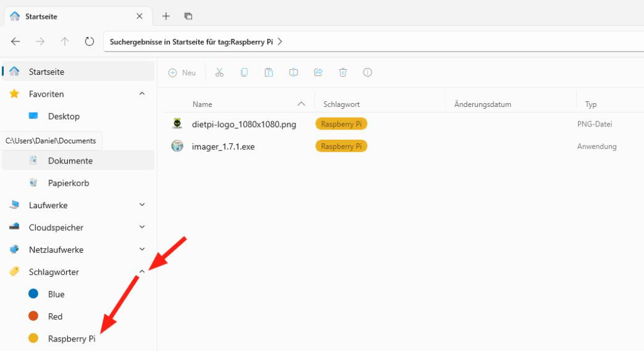Select Netzlaufwerke in the sidebar
The height and width of the screenshot is (351, 644).
point(78,250)
